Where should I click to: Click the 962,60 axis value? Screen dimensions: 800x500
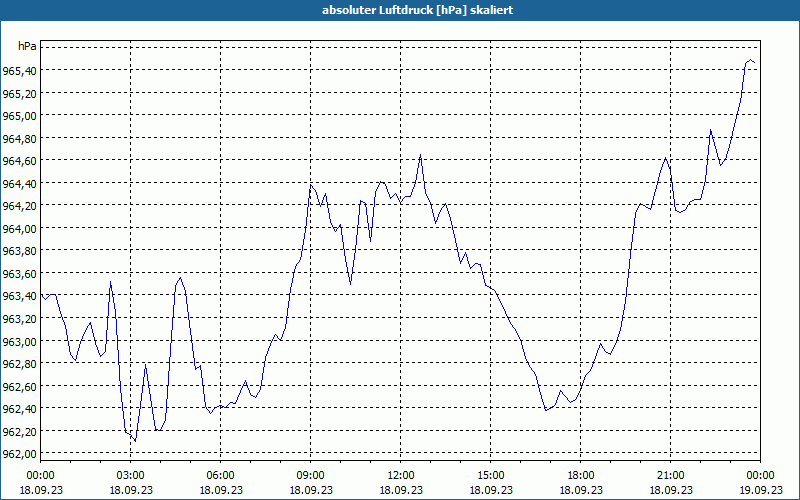[x=19, y=386]
